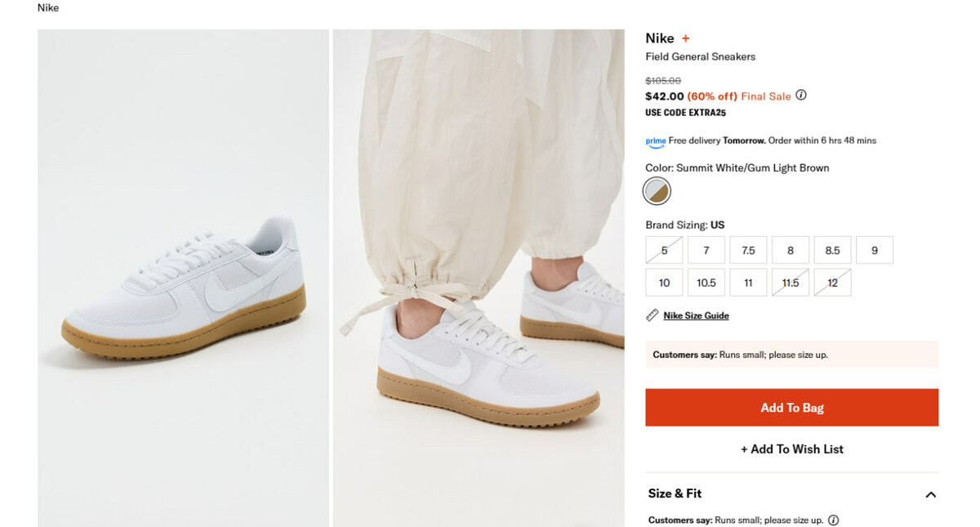Open the single sneaker product image
The height and width of the screenshot is (527, 980).
click(183, 278)
